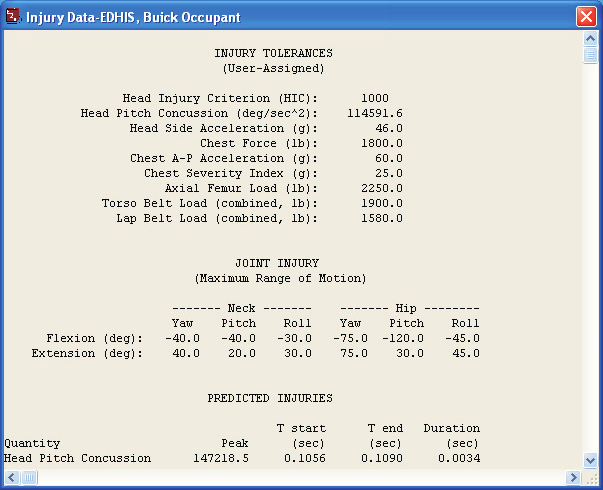The height and width of the screenshot is (490, 603).
Task: Click the Head Injury Criterion (HIC) label
Action: click(220, 98)
